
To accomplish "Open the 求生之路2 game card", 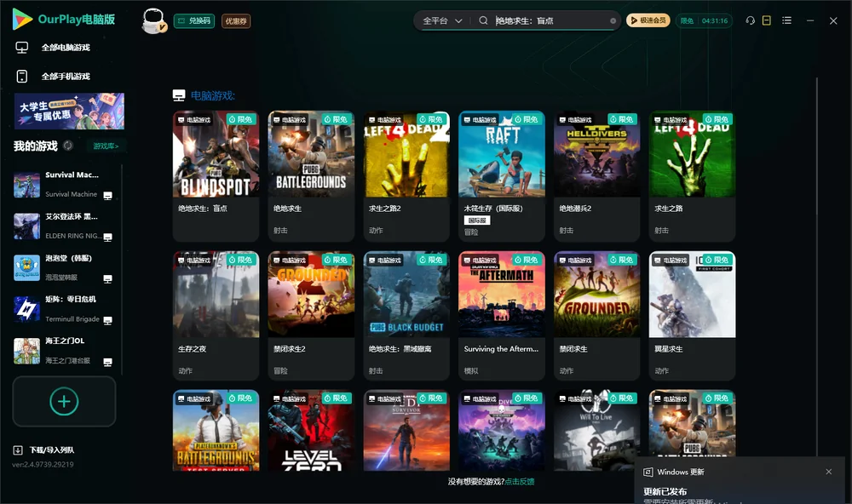I will pos(406,176).
